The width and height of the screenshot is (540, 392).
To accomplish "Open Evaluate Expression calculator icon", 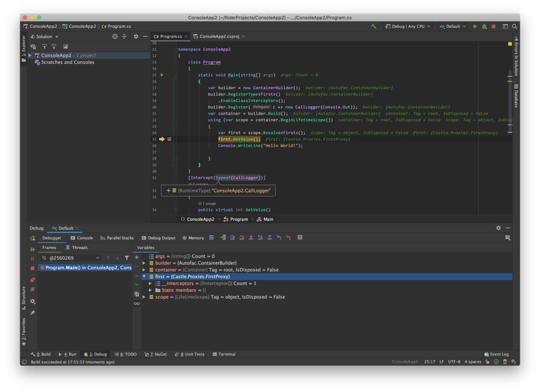I will click(x=300, y=237).
